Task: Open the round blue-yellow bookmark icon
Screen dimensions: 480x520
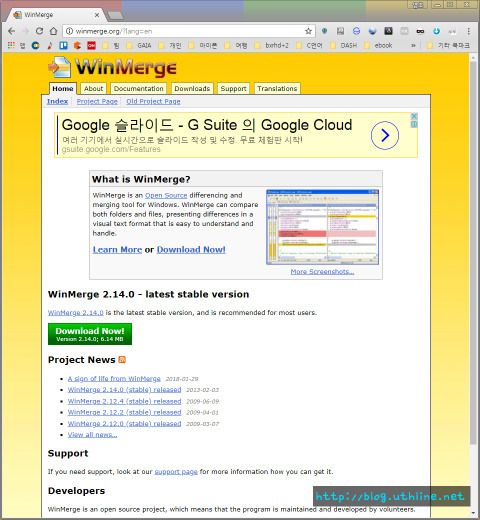Action: coord(35,45)
